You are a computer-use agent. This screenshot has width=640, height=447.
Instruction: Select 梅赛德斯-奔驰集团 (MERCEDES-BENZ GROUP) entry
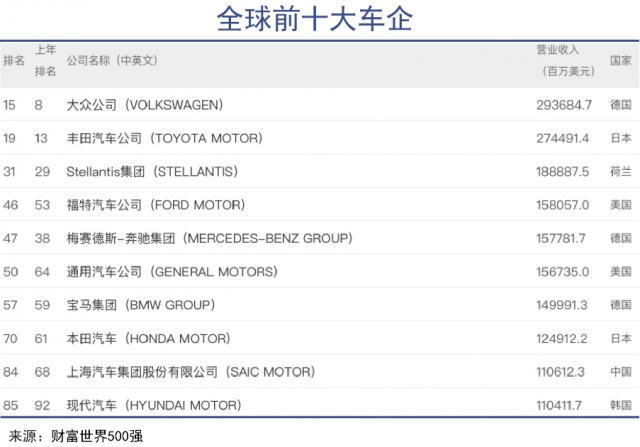208,238
